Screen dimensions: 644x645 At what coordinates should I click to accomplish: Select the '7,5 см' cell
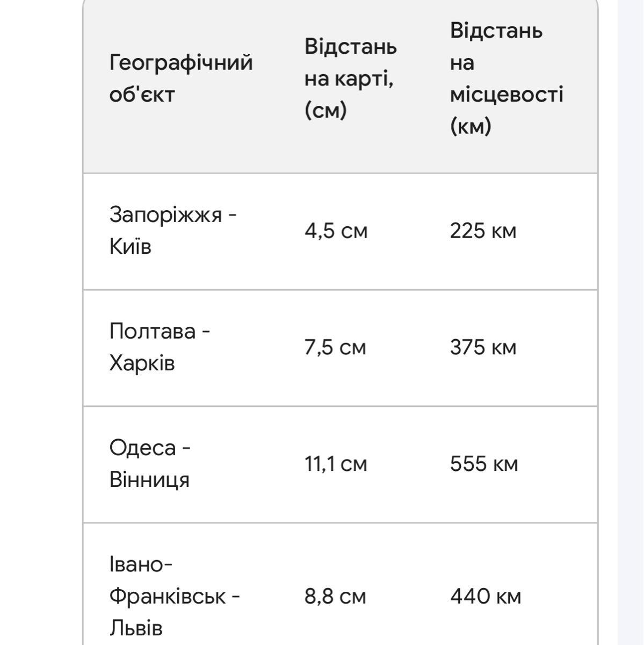click(x=335, y=347)
